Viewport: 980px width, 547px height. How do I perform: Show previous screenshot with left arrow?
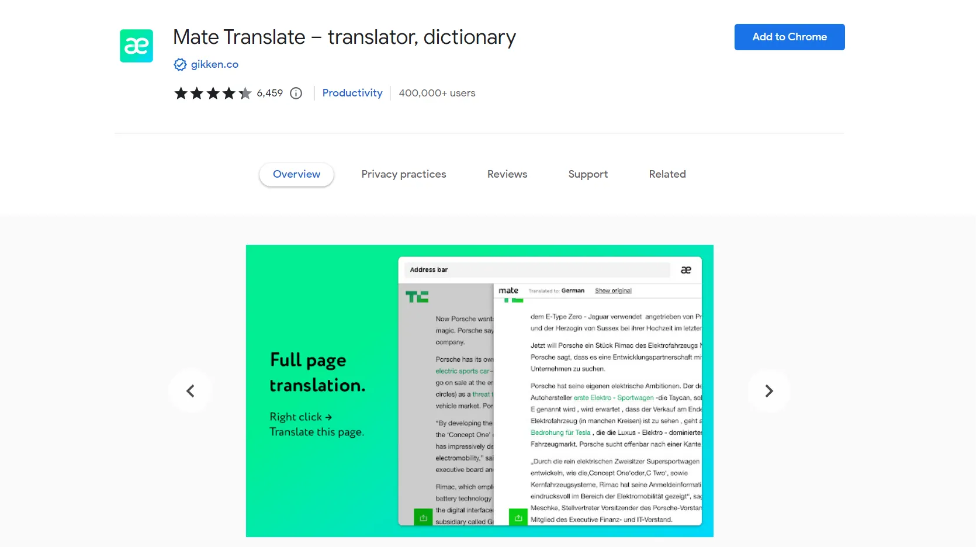pyautogui.click(x=190, y=391)
